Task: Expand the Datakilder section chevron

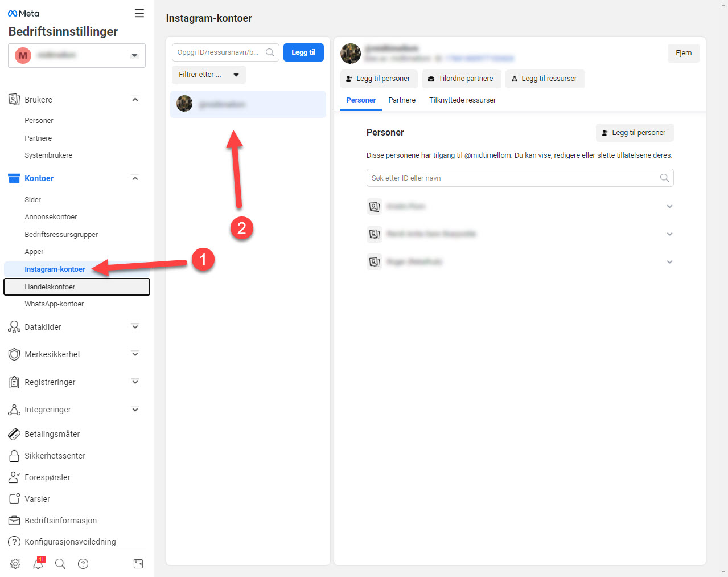Action: 135,327
